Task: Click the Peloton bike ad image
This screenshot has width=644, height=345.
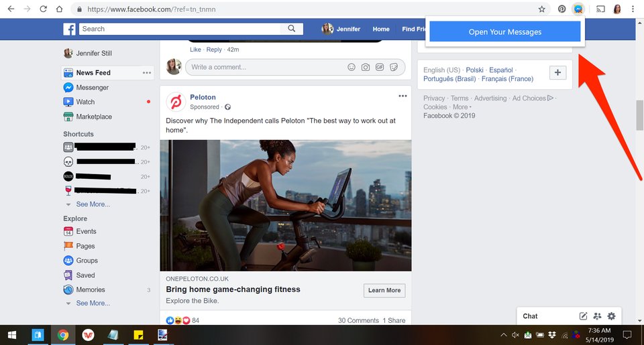Action: [x=285, y=205]
